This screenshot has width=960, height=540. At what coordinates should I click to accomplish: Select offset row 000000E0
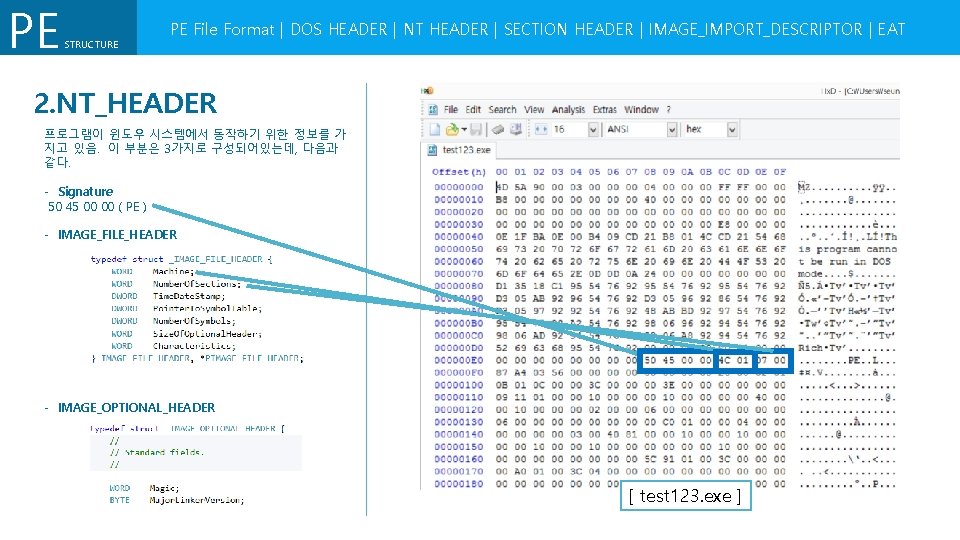tap(459, 360)
